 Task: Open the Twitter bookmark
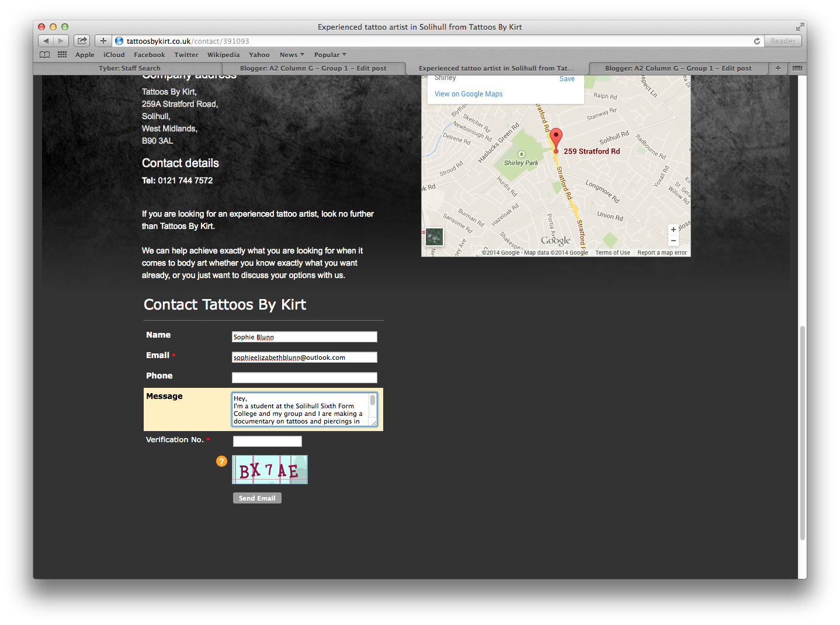(186, 55)
